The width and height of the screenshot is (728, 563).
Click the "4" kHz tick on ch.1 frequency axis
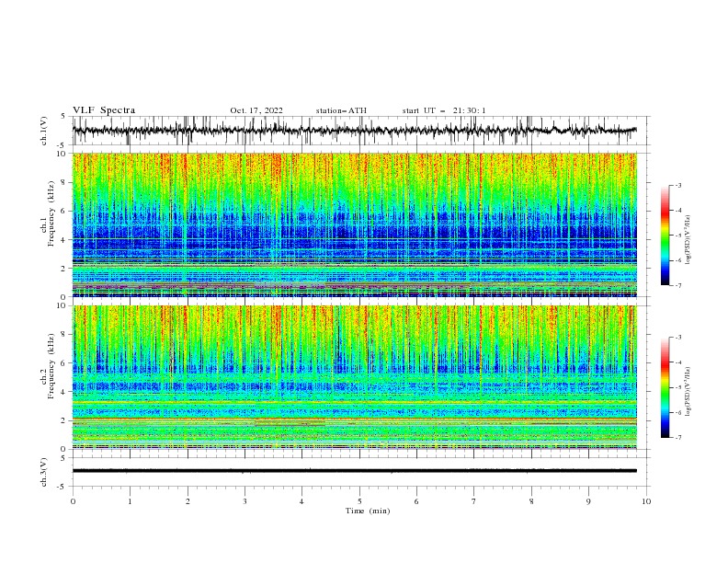click(x=63, y=240)
